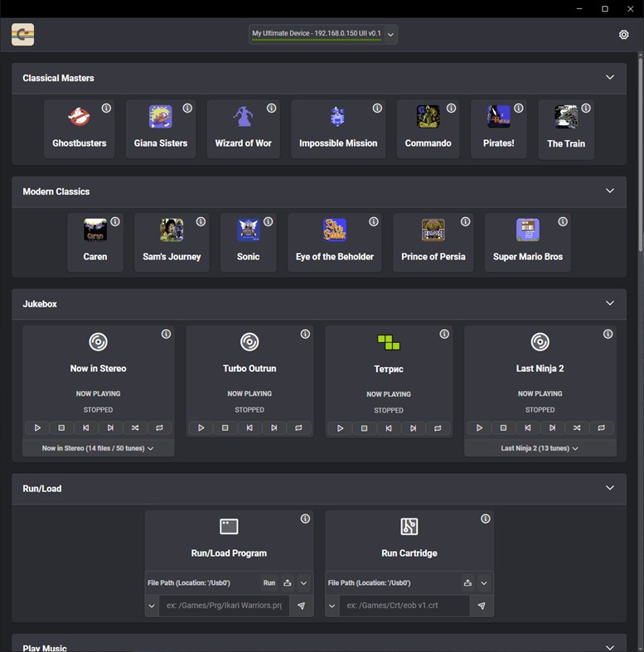
Task: Show info for Eye of the Beholder
Action: coord(374,222)
